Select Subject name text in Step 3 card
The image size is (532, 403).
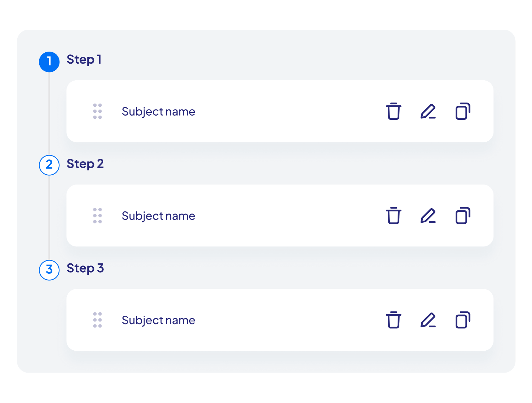pyautogui.click(x=158, y=320)
